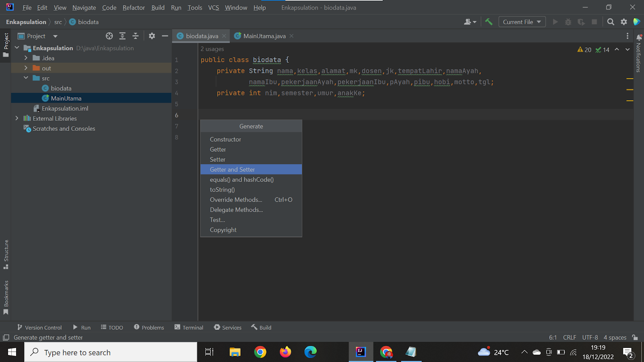Open the 4 spaces indent settings
This screenshot has width=644, height=362.
(x=615, y=337)
